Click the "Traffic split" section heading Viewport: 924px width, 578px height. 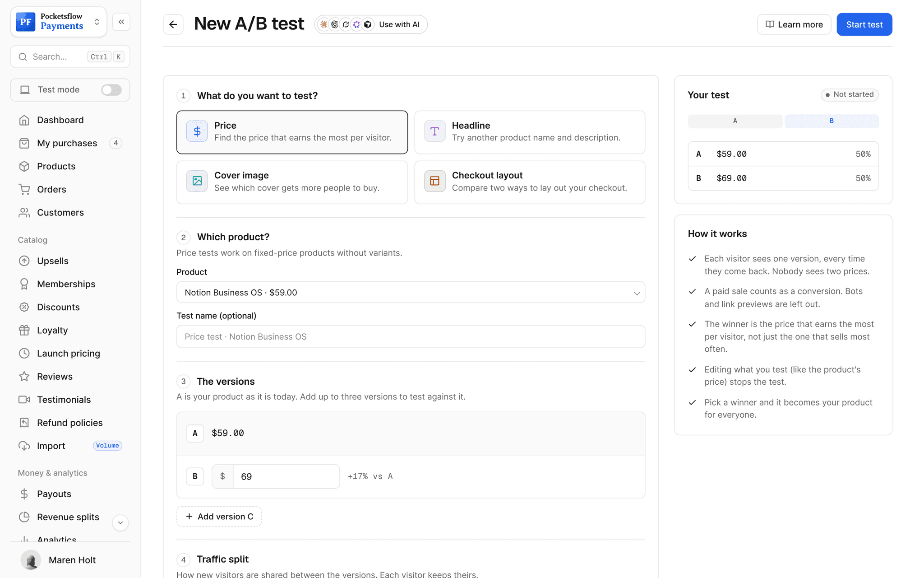(x=222, y=559)
